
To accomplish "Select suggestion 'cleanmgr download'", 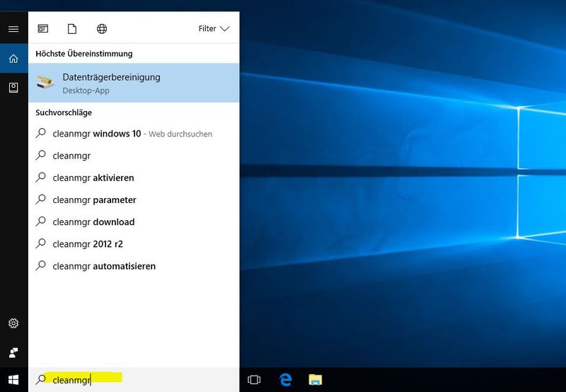I will coord(134,221).
